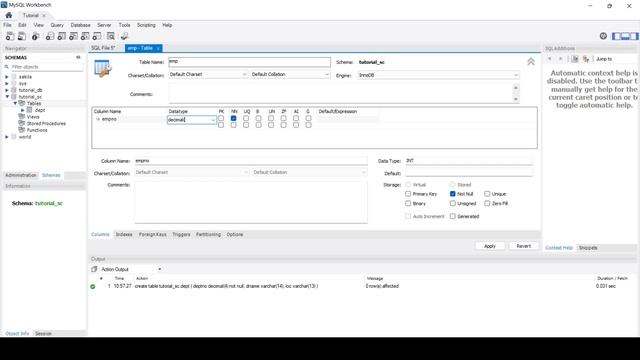Open the Database menu
The image size is (640, 360).
point(80,25)
